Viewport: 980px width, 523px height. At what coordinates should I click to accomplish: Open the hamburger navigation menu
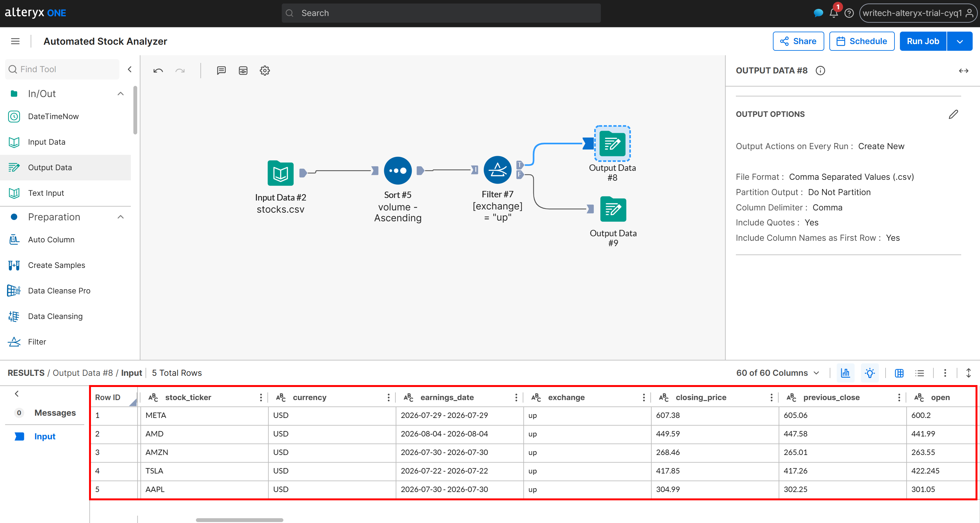click(x=15, y=41)
